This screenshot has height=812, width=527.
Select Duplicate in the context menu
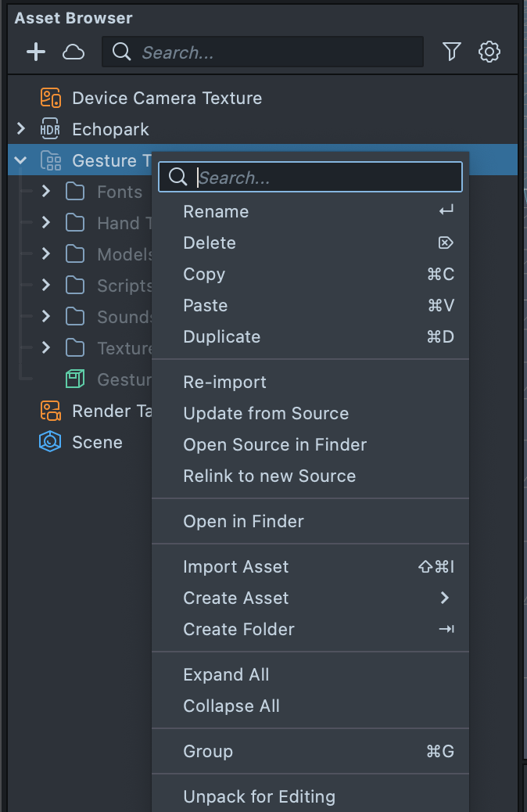tap(221, 337)
